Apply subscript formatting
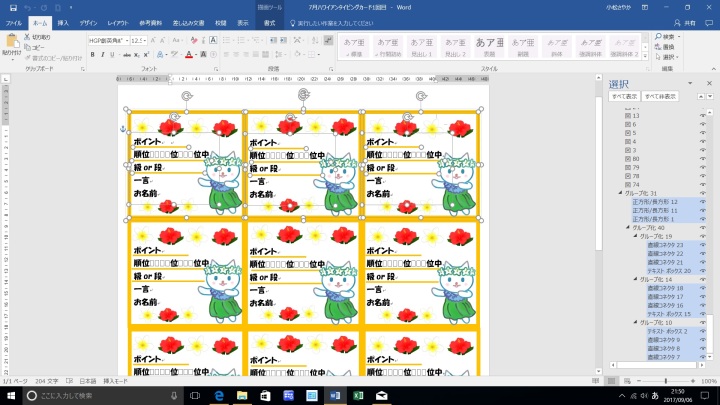Viewport: 720px width, 405px height. tap(137, 55)
